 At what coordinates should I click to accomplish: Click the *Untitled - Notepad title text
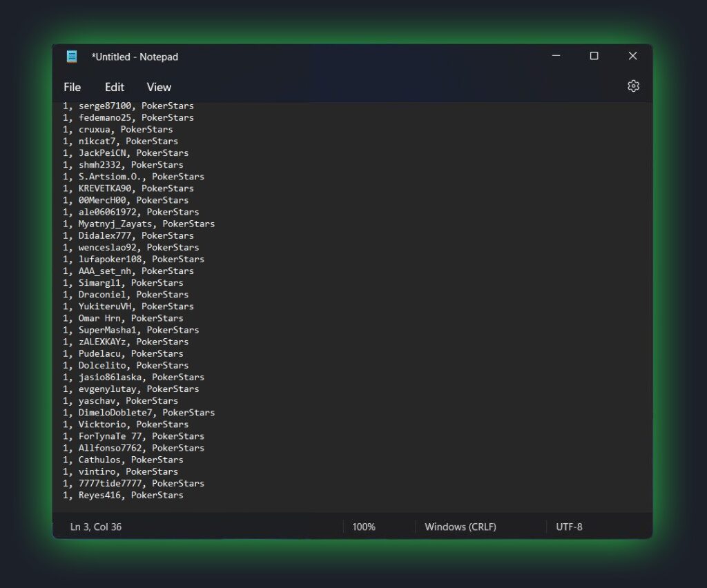[135, 57]
